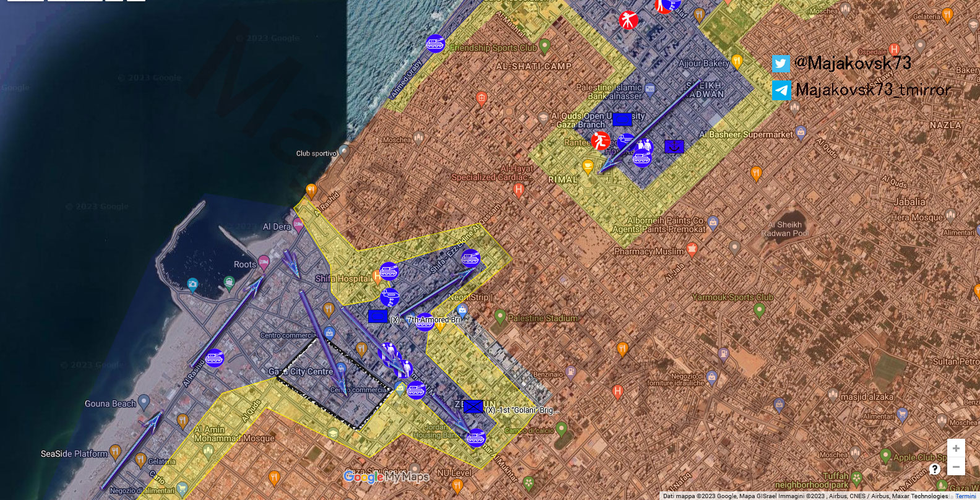
Task: Zoom in with the plus button
Action: point(956,448)
